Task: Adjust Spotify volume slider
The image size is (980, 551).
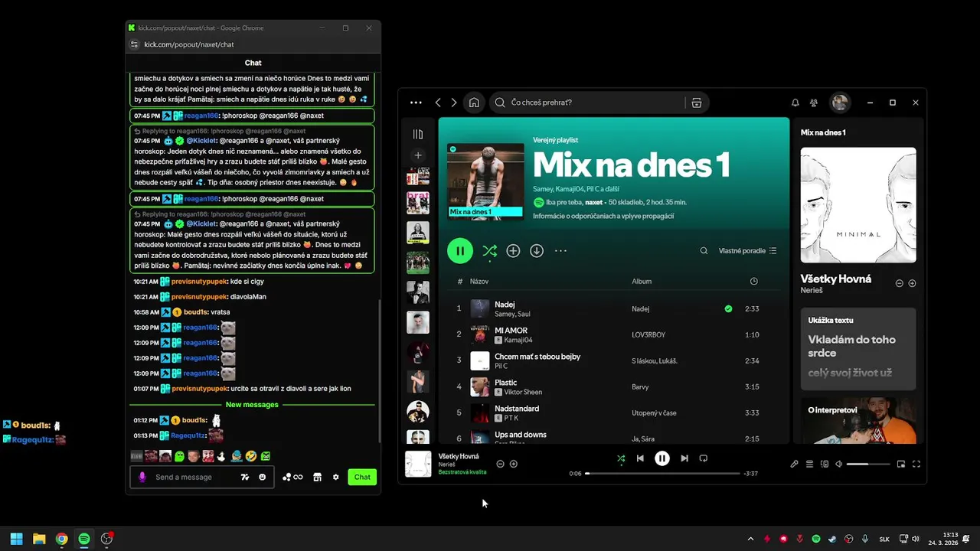Action: tap(868, 464)
